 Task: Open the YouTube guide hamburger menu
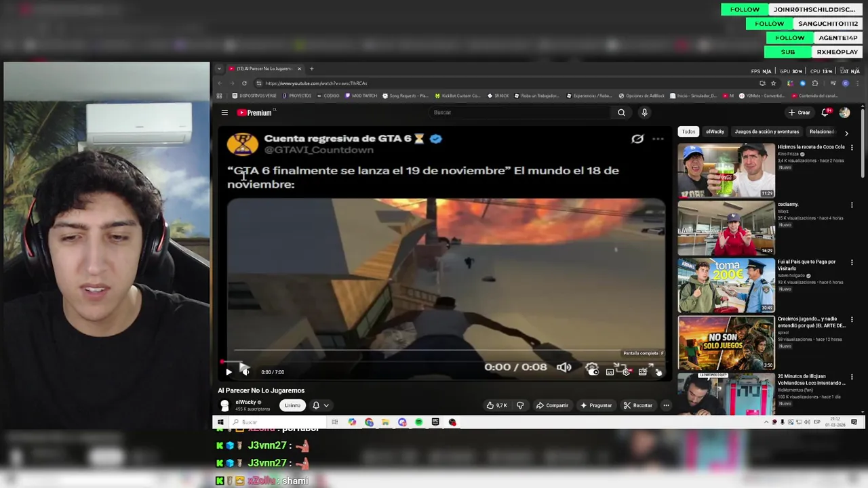pos(224,113)
